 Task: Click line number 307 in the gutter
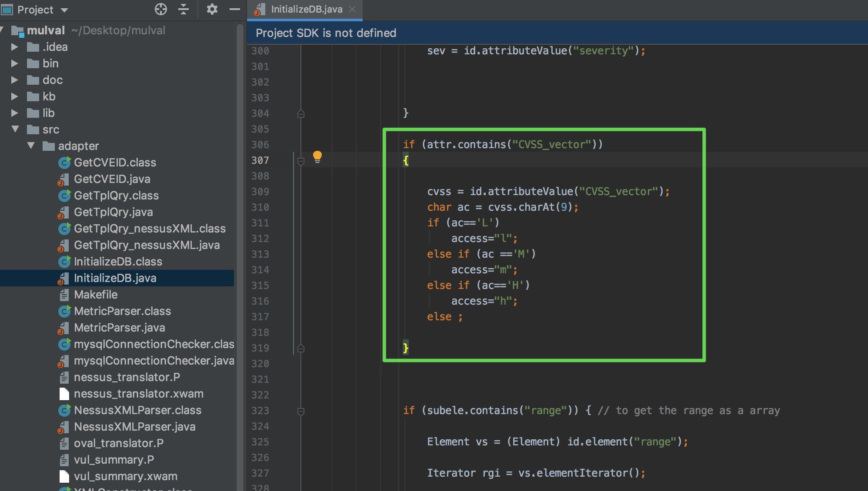(260, 160)
